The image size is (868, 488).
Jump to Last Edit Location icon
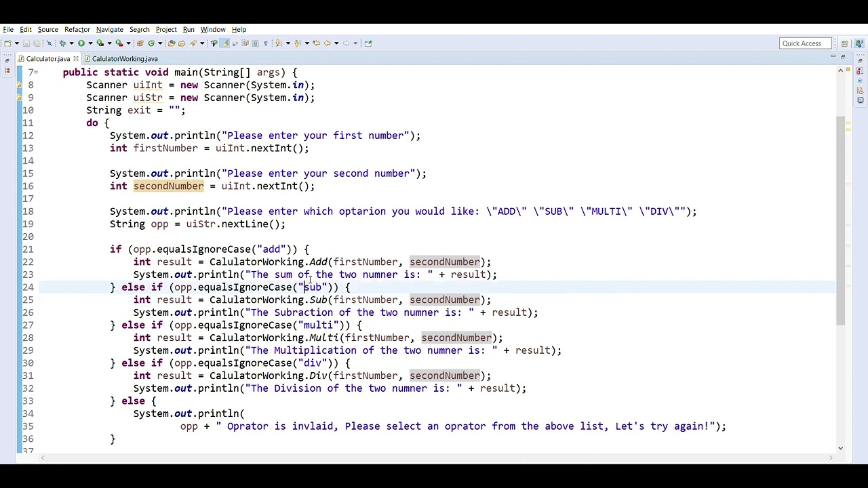[317, 43]
